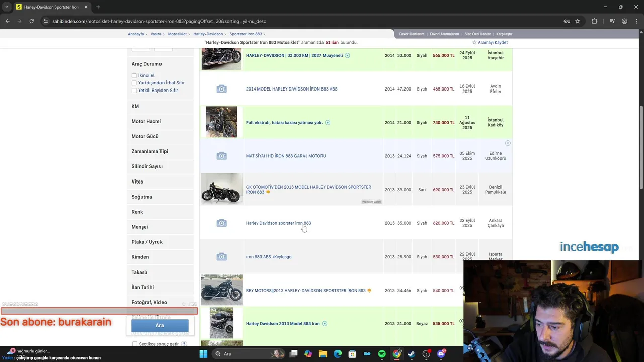The height and width of the screenshot is (362, 644).
Task: Play video icon on 2013 Model 883 Iron listing
Action: pyautogui.click(x=325, y=324)
